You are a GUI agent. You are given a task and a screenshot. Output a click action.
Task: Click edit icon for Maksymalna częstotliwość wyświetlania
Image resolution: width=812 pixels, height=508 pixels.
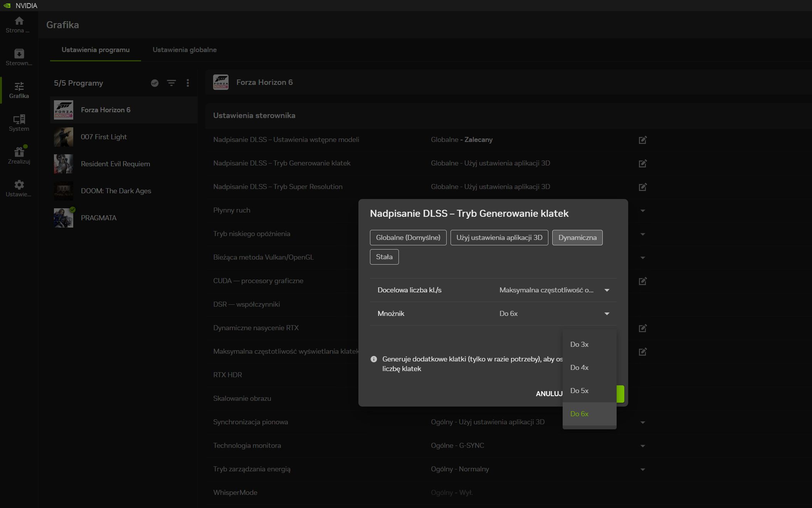click(642, 351)
